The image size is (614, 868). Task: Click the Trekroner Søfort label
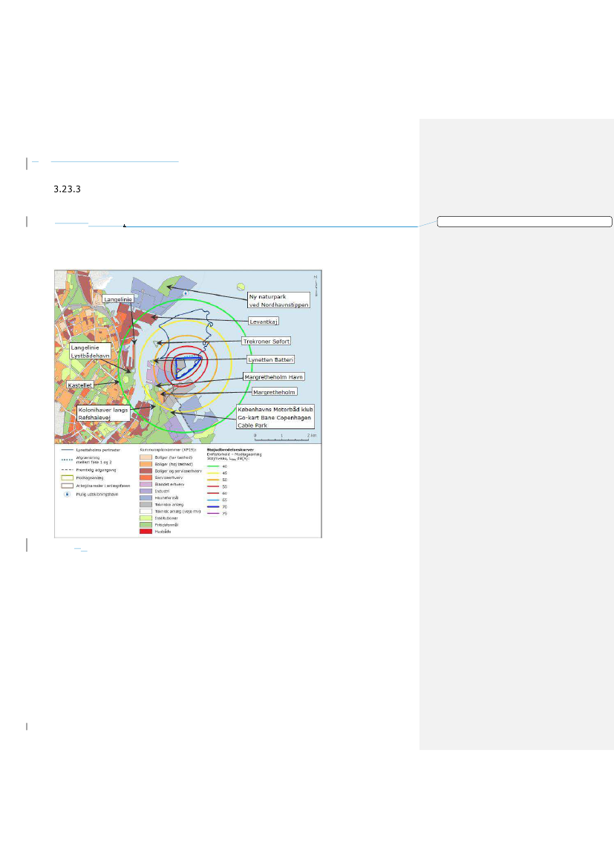267,341
